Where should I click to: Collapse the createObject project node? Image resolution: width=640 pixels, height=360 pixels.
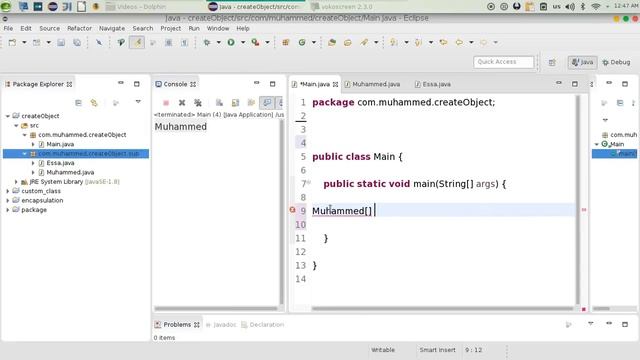(8, 116)
